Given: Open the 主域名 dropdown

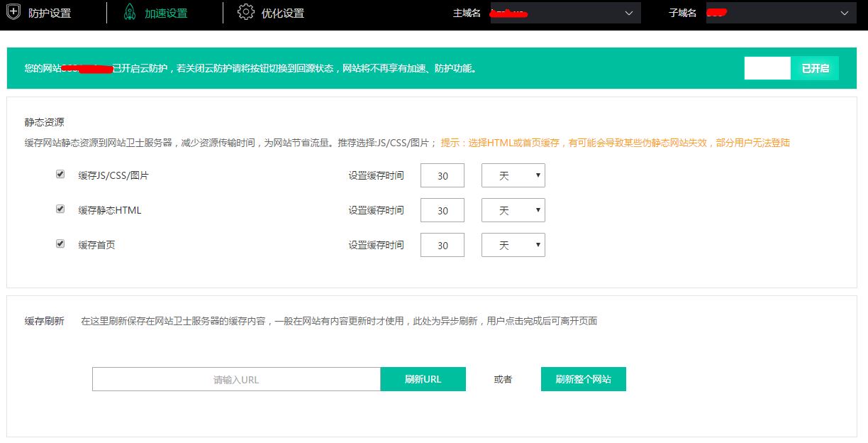Looking at the screenshot, I should pos(564,13).
